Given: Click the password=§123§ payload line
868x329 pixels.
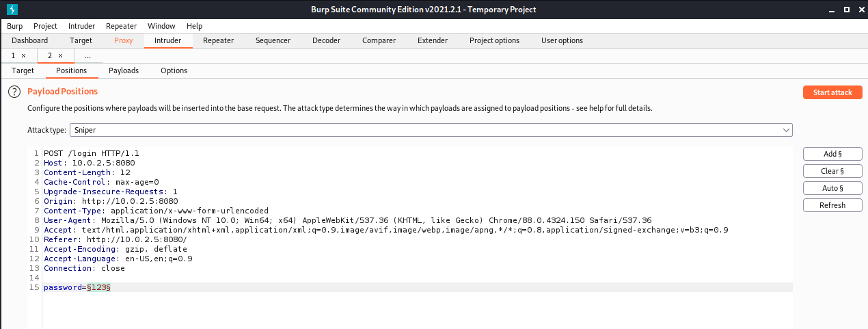Looking at the screenshot, I should pos(77,287).
